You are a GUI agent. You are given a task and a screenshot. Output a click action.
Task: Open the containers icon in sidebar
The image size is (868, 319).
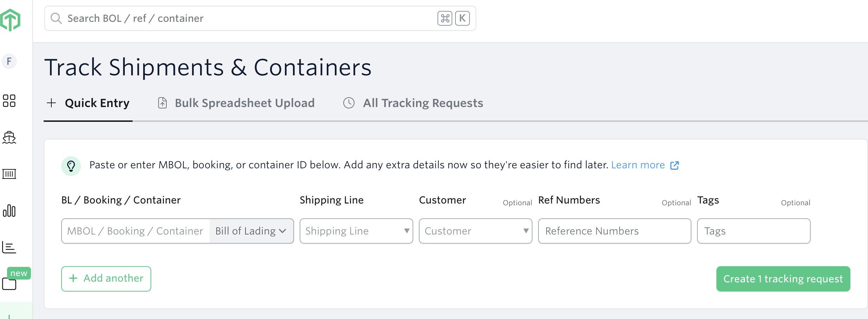tap(9, 174)
